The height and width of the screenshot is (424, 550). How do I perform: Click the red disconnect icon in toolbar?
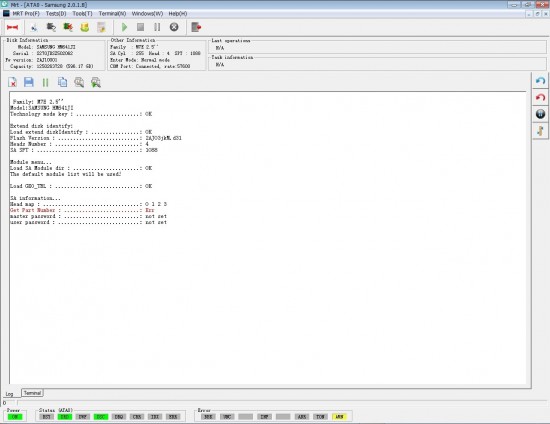click(x=12, y=27)
